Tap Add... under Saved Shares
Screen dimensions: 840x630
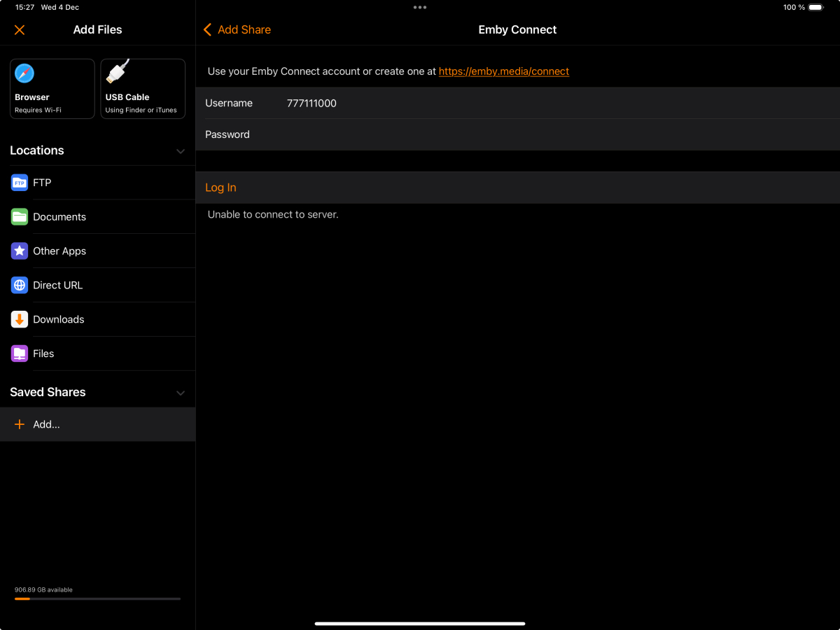point(98,424)
